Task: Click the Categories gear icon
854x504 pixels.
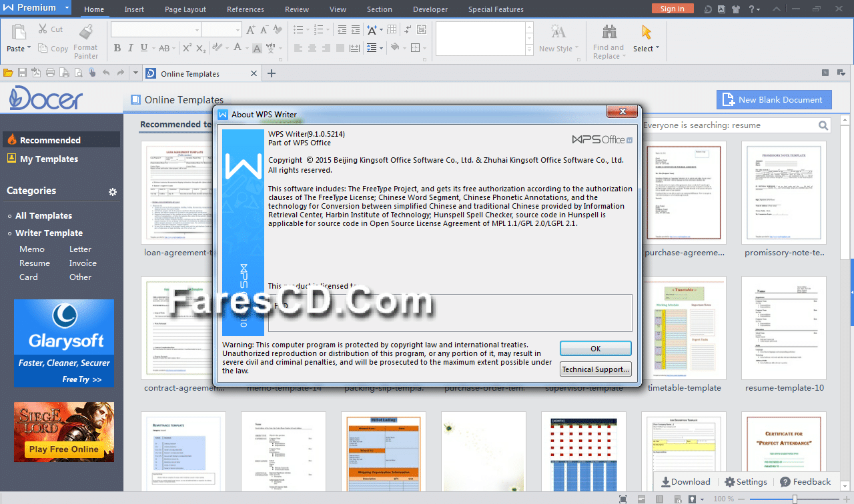Action: click(113, 191)
